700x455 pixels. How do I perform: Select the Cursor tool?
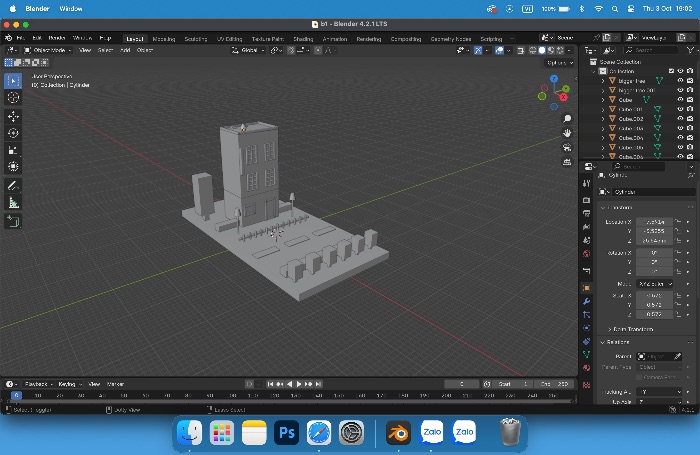(x=13, y=97)
